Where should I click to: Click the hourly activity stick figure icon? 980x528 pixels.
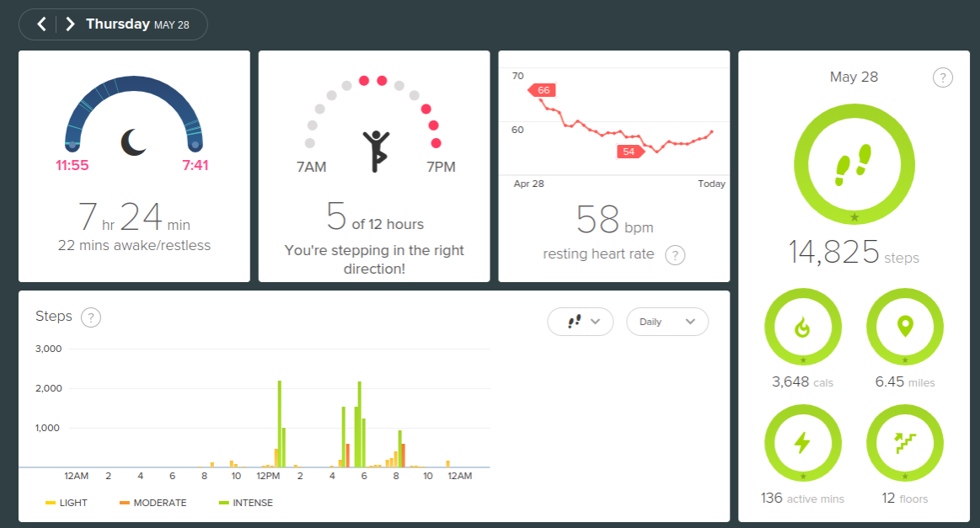(376, 152)
